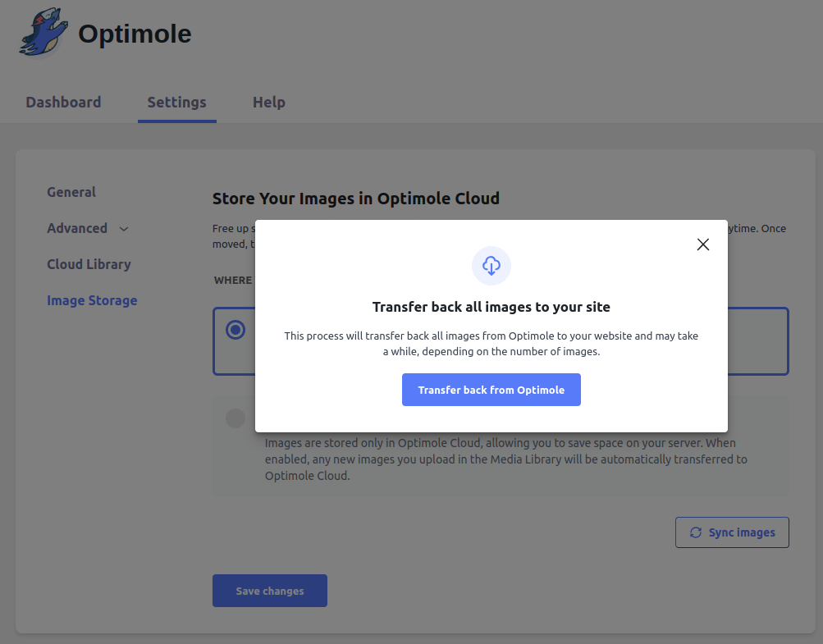
Task: Go to the Help tab
Action: point(268,103)
